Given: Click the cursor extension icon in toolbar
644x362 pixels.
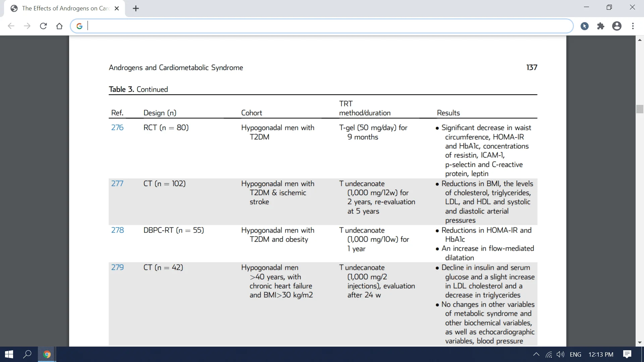Looking at the screenshot, I should tap(585, 26).
